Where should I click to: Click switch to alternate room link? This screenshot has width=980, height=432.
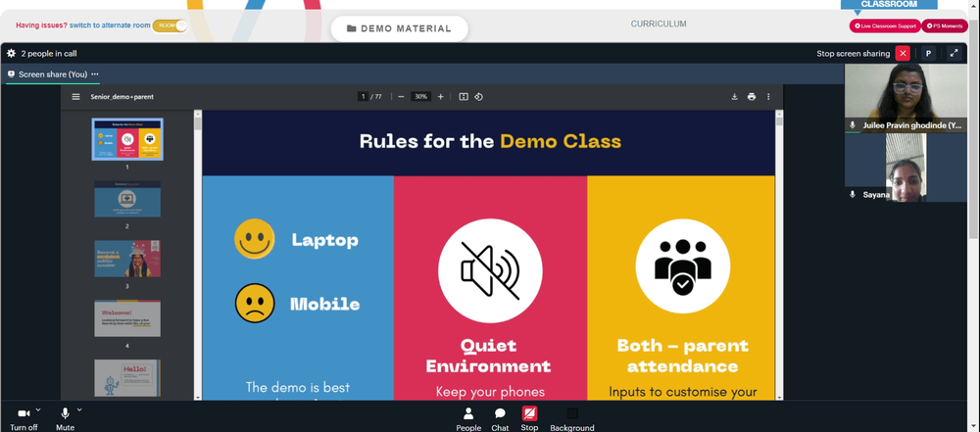tap(110, 25)
